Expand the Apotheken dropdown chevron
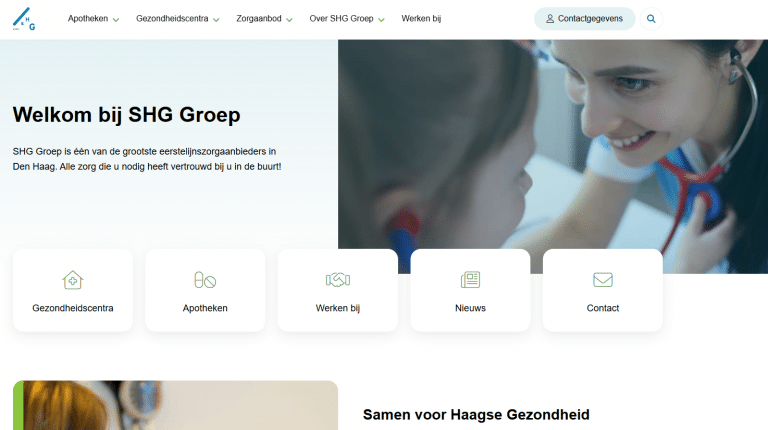This screenshot has height=430, width=768. (116, 20)
